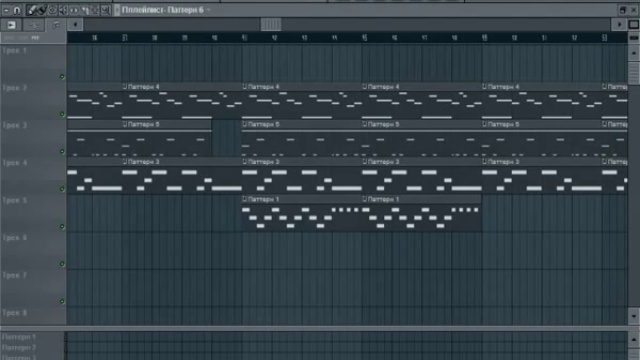Viewport: 640px width, 360px height.
Task: Open clip menu of Паттерн 3 at bar 41
Action: [244, 162]
